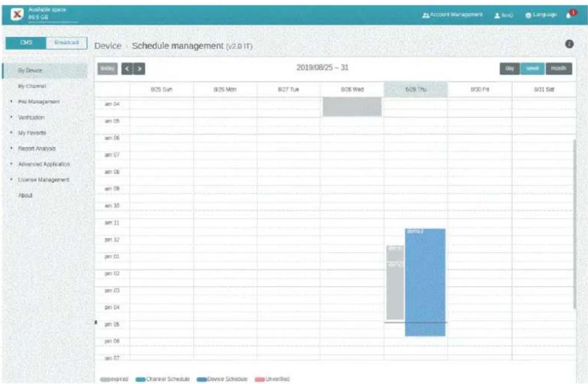Switch to the CMS tab

26,42
